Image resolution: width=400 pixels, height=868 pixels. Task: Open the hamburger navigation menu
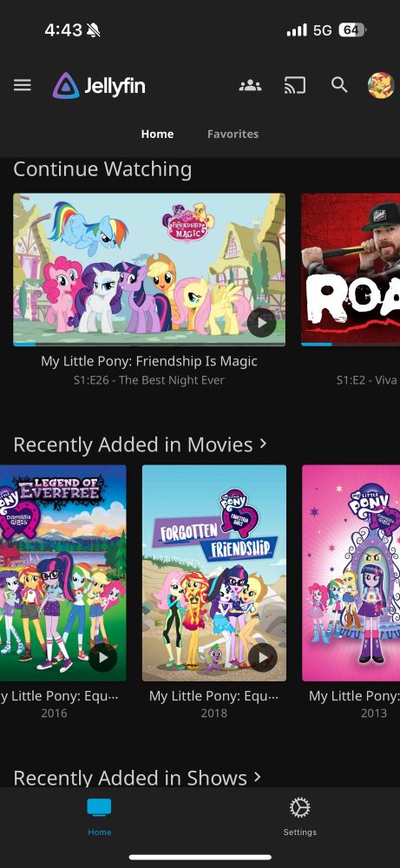pos(23,85)
